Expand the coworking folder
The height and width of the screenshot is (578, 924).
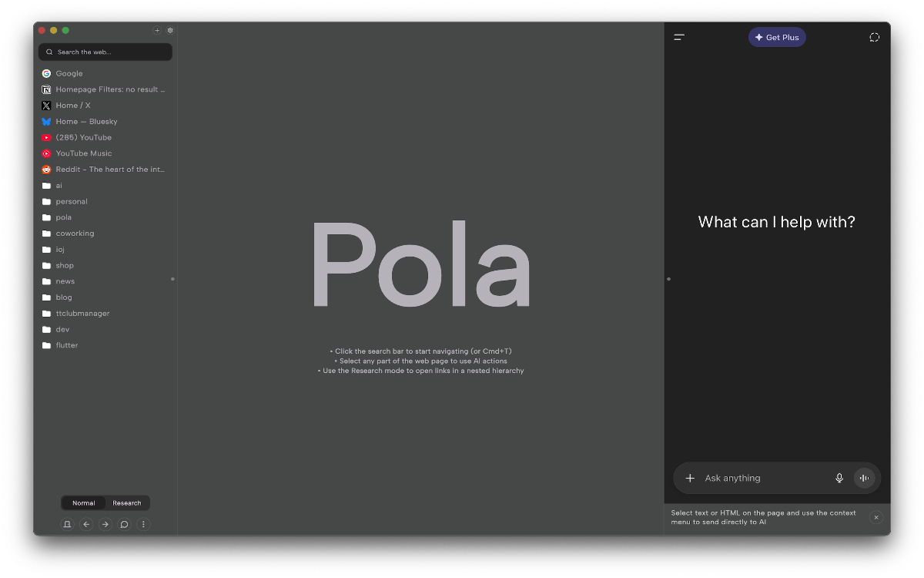pos(105,234)
